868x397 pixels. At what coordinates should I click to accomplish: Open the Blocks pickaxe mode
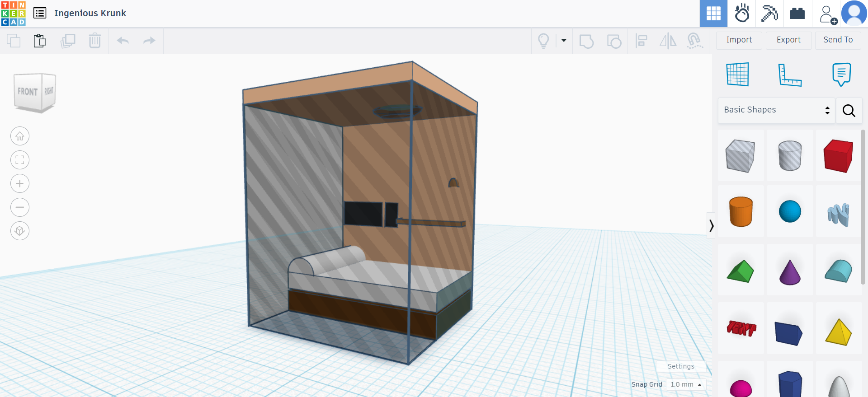click(x=769, y=14)
